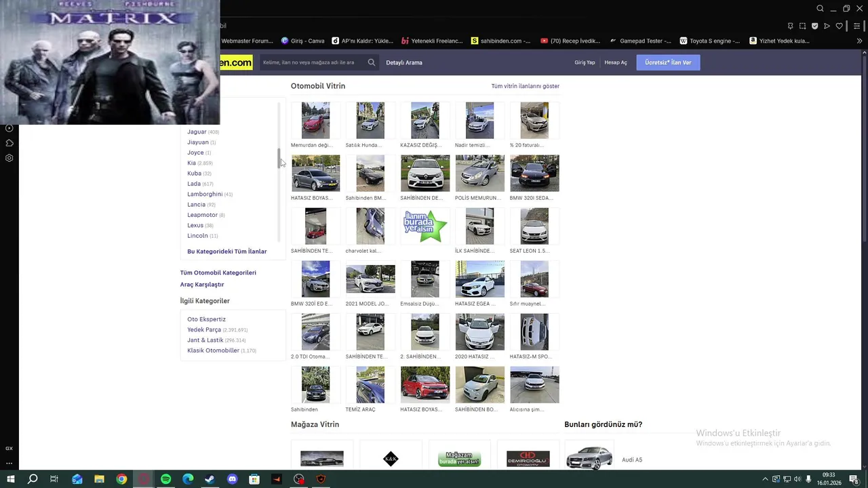This screenshot has height=488, width=868.
Task: Select Kia in the brand list
Action: click(x=191, y=163)
